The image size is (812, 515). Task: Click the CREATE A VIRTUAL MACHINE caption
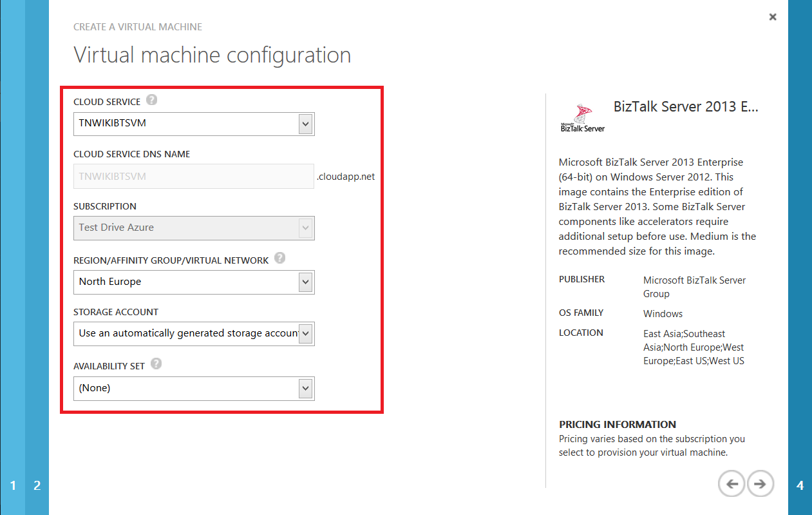click(x=138, y=27)
